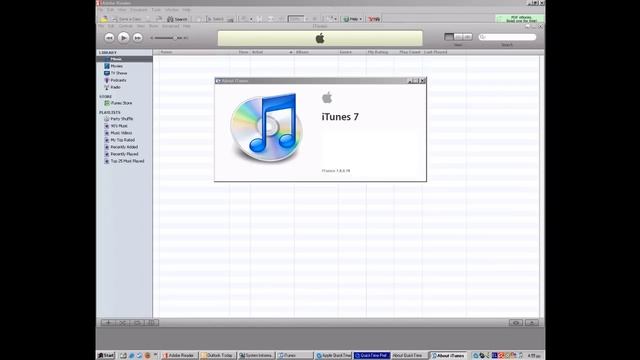Close the About iTunes dialog
This screenshot has width=640, height=360.
tap(422, 81)
